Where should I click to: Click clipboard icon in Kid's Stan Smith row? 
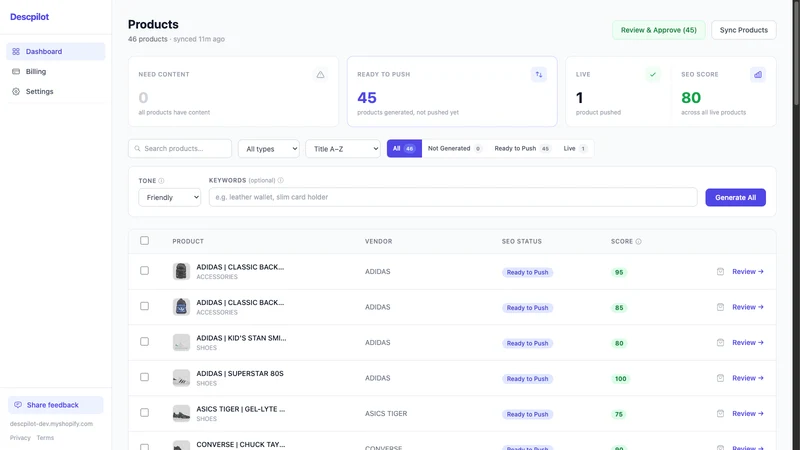click(720, 342)
